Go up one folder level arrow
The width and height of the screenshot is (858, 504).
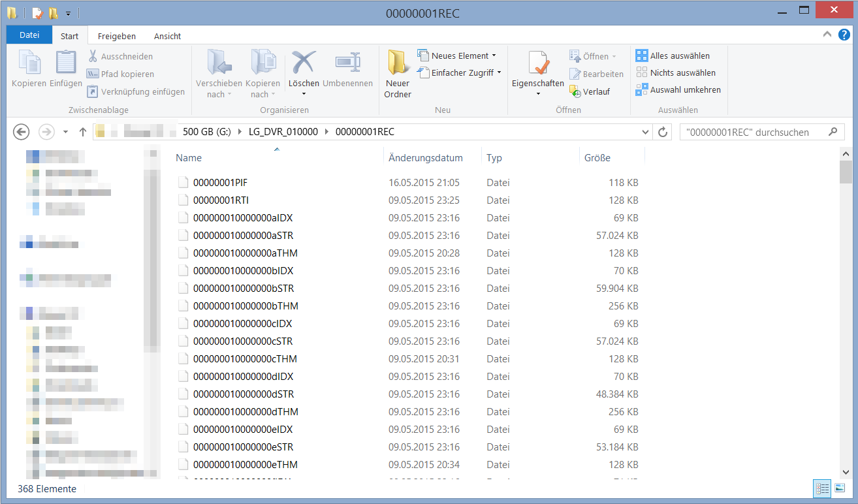coord(83,133)
